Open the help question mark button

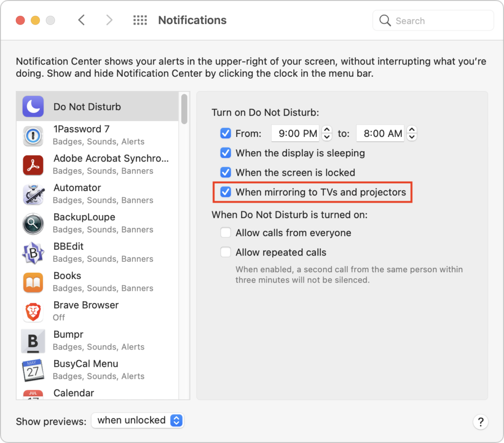click(x=480, y=422)
